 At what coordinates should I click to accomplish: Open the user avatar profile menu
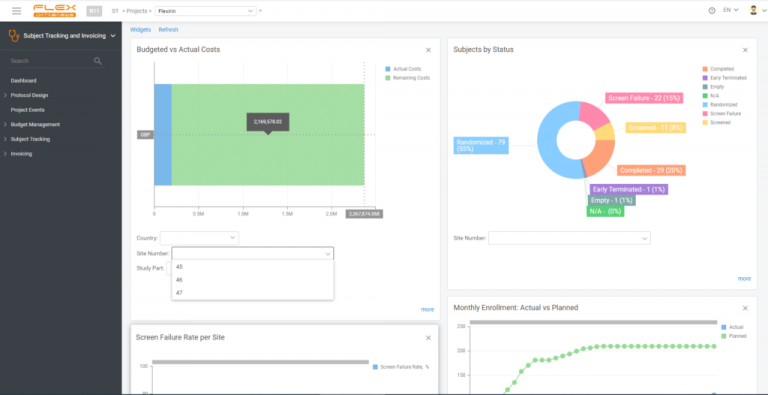point(754,10)
